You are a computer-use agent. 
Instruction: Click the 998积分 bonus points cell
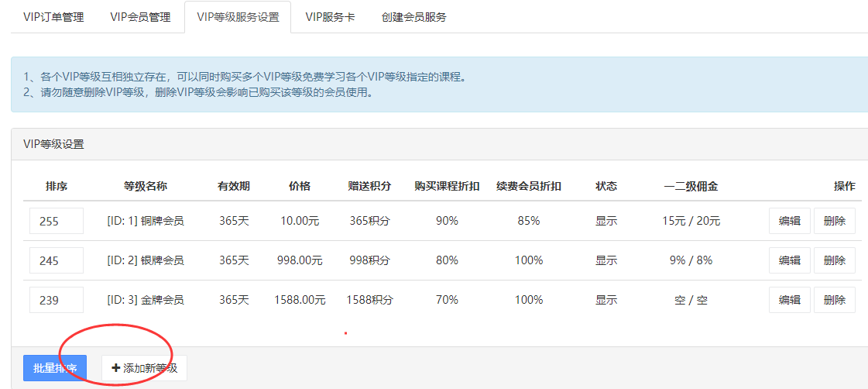coord(370,260)
